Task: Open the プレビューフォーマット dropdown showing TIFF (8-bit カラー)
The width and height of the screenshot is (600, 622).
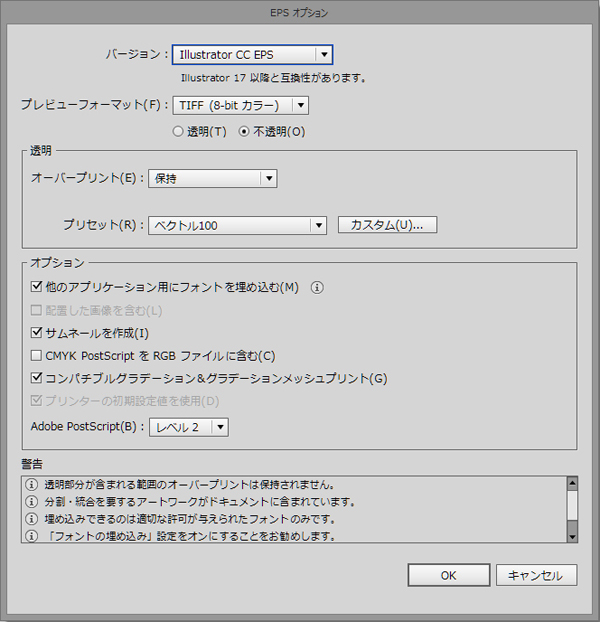Action: pyautogui.click(x=240, y=106)
